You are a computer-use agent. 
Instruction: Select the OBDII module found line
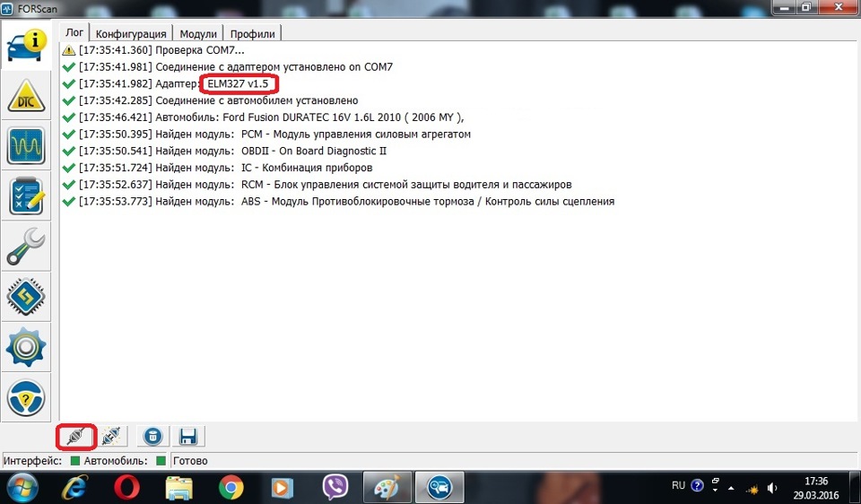[224, 151]
